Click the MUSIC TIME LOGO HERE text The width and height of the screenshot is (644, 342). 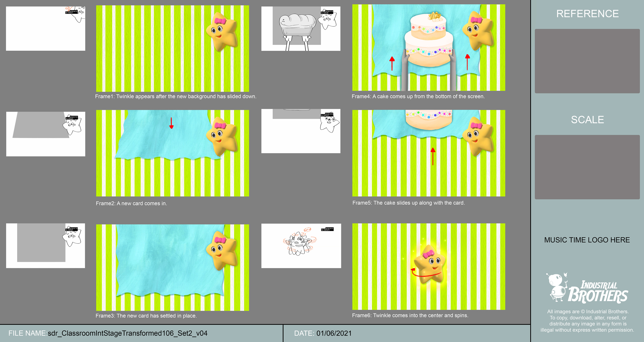[x=587, y=240]
